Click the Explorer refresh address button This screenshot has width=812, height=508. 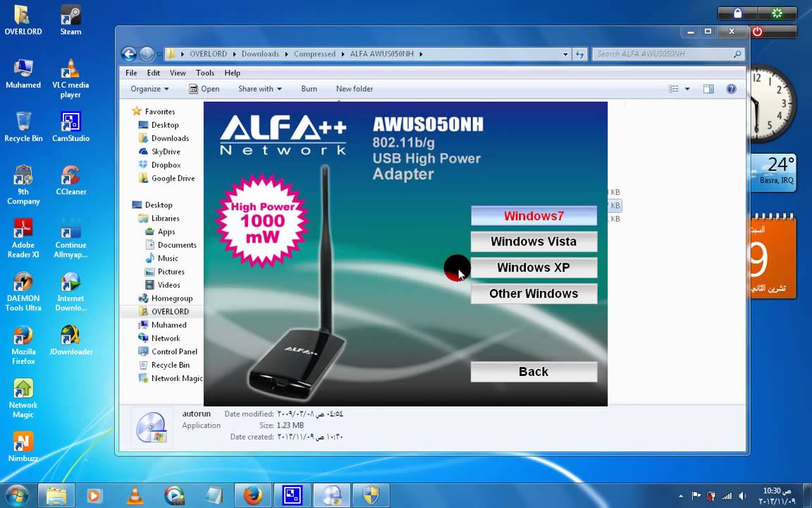pos(579,54)
